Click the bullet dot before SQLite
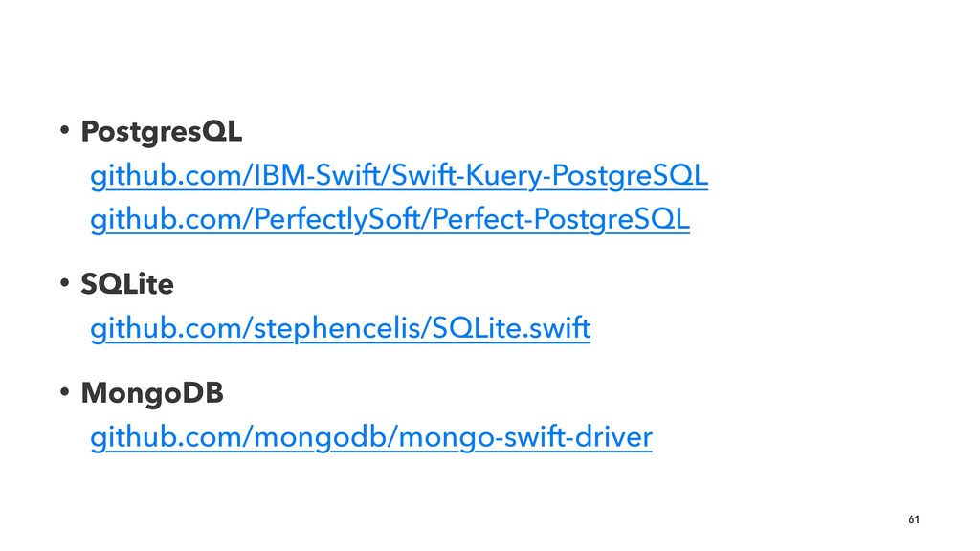980x551 pixels. tap(64, 283)
